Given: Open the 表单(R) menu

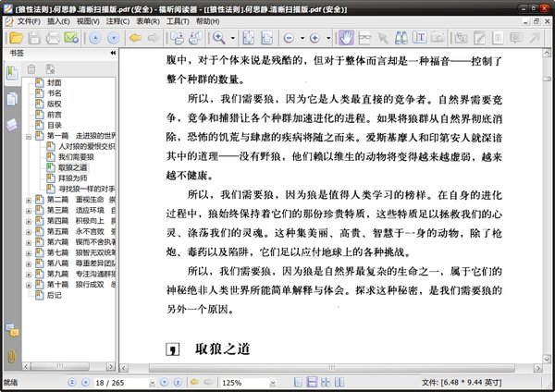Looking at the screenshot, I should (x=148, y=21).
